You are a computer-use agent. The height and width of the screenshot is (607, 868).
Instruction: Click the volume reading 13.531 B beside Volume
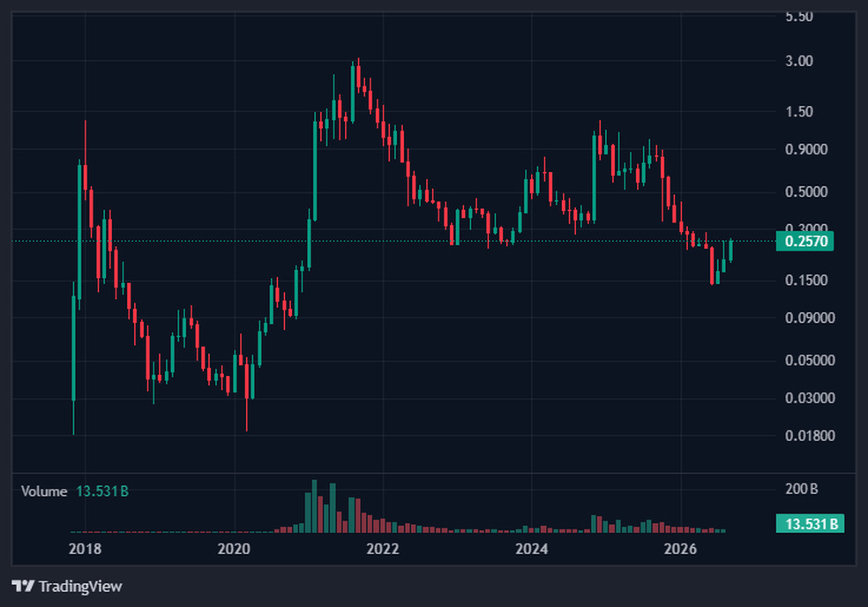click(x=102, y=491)
